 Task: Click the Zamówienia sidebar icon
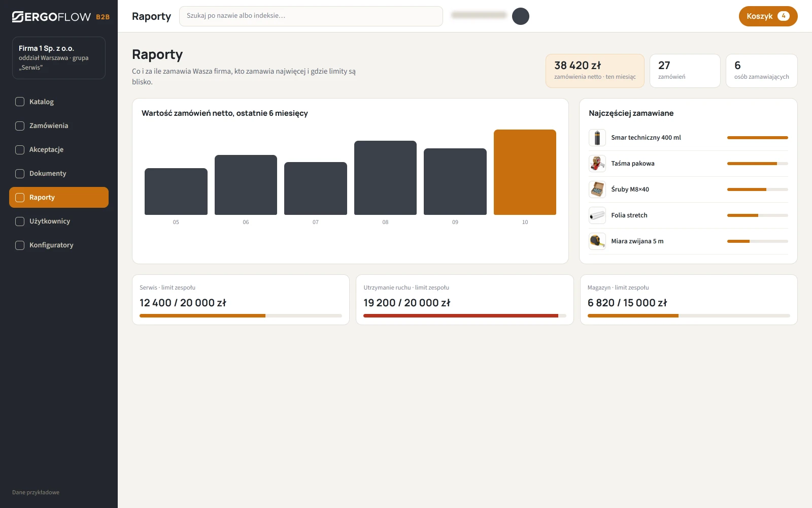coord(20,125)
